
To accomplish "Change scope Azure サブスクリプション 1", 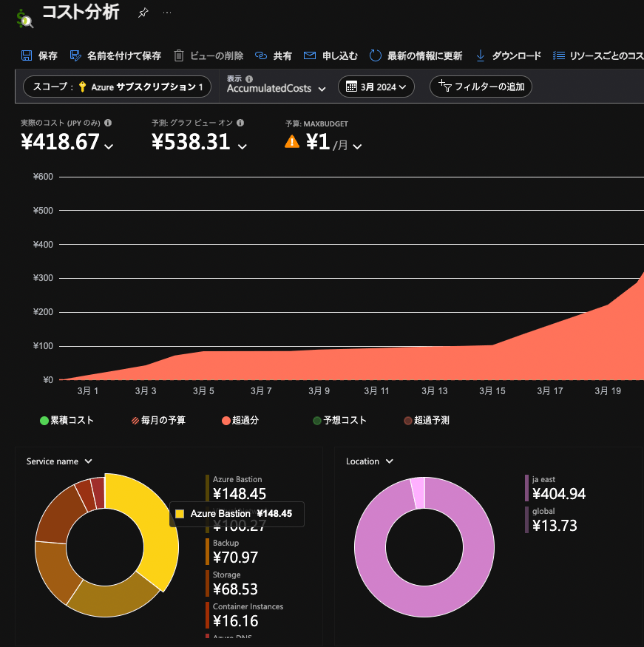I will tap(117, 87).
